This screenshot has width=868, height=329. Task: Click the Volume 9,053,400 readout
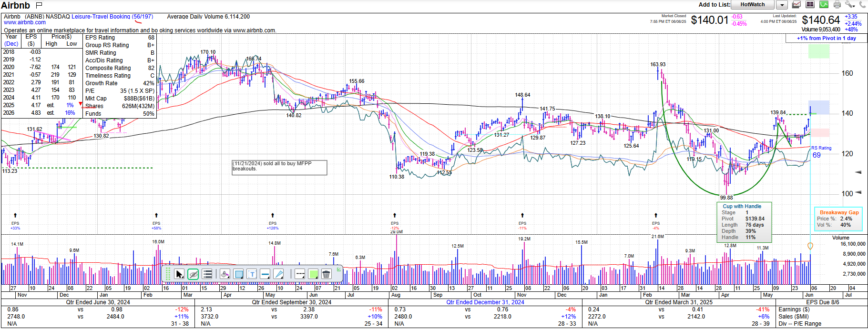point(821,30)
